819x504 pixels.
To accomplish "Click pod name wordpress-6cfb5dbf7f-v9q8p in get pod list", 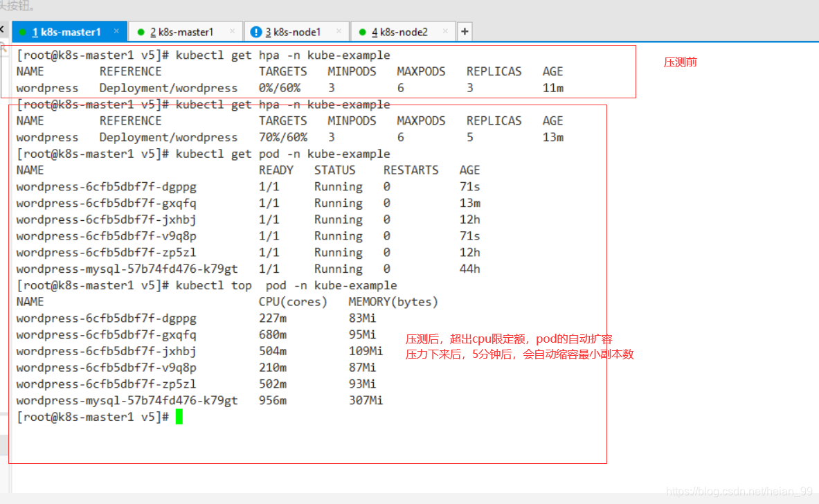I will point(106,236).
